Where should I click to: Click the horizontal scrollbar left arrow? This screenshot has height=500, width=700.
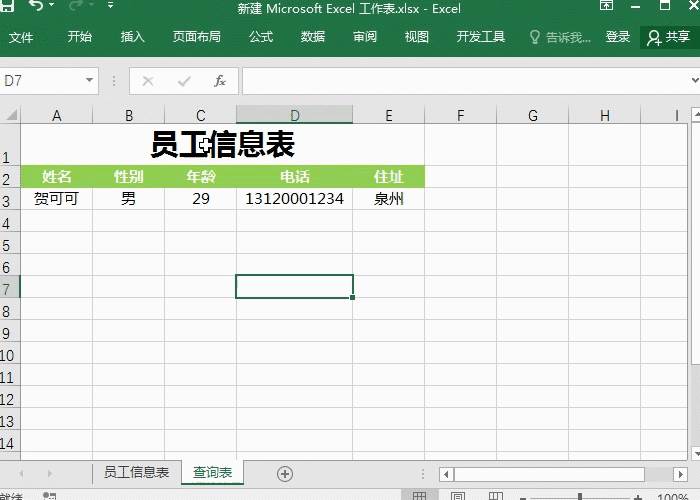point(446,474)
